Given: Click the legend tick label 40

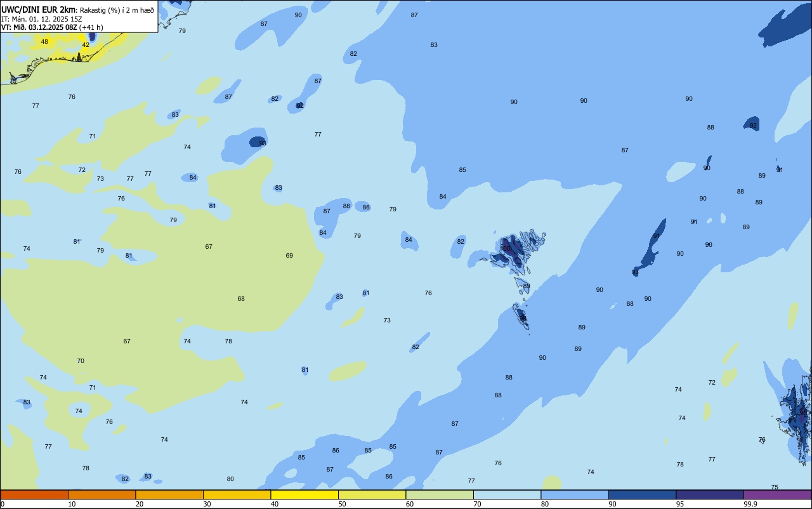Looking at the screenshot, I should click(x=275, y=504).
